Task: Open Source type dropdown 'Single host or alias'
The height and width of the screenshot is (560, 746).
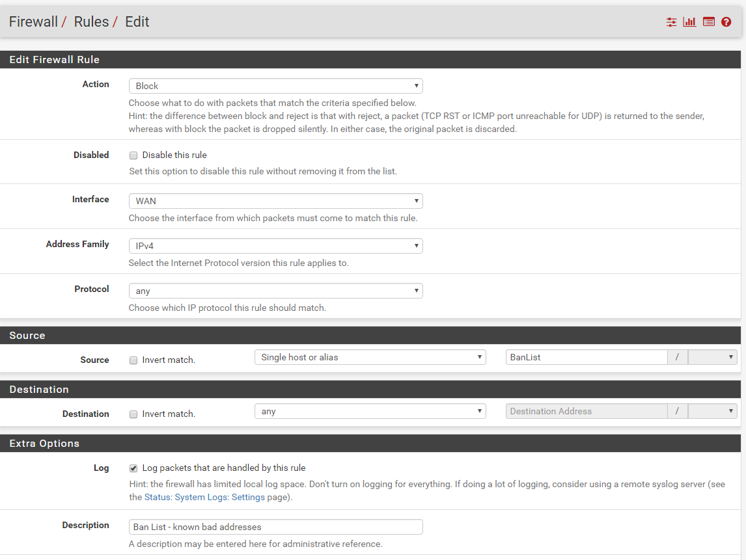Action: (370, 357)
